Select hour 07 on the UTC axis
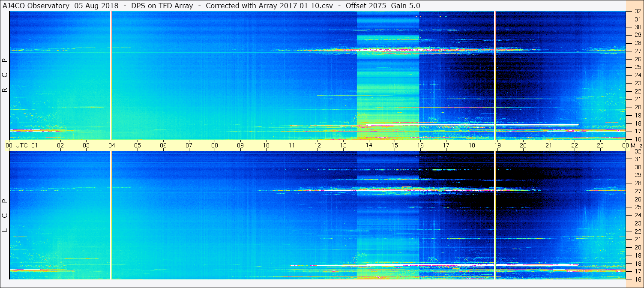644x288 pixels. pos(189,145)
